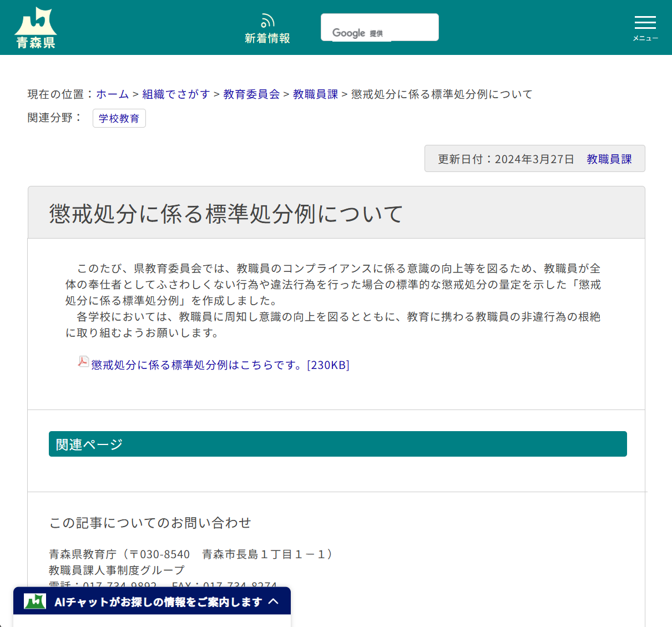The image size is (672, 627).
Task: Click the Aomori Prefecture logo
Action: (x=36, y=27)
